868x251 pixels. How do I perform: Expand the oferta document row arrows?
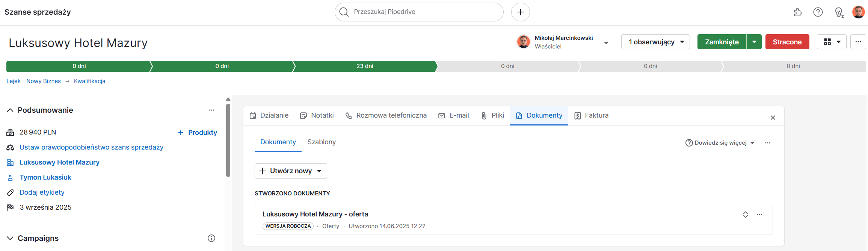(x=746, y=215)
